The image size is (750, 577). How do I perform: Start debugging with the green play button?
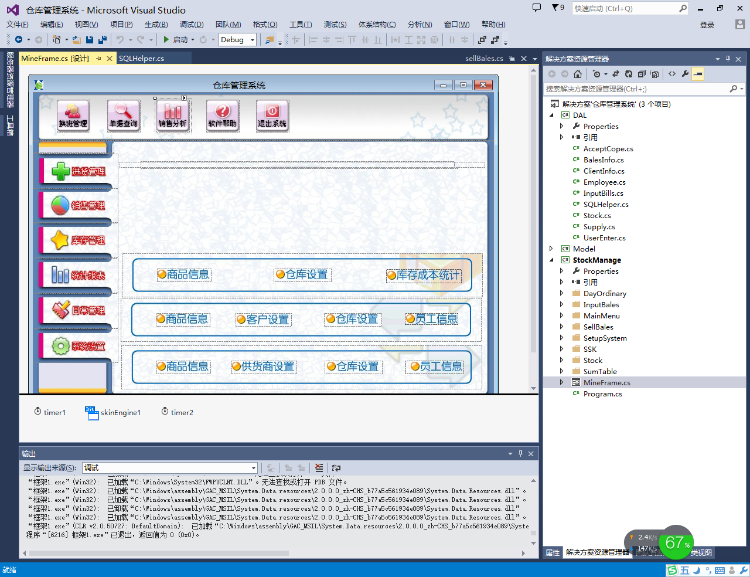coord(166,40)
